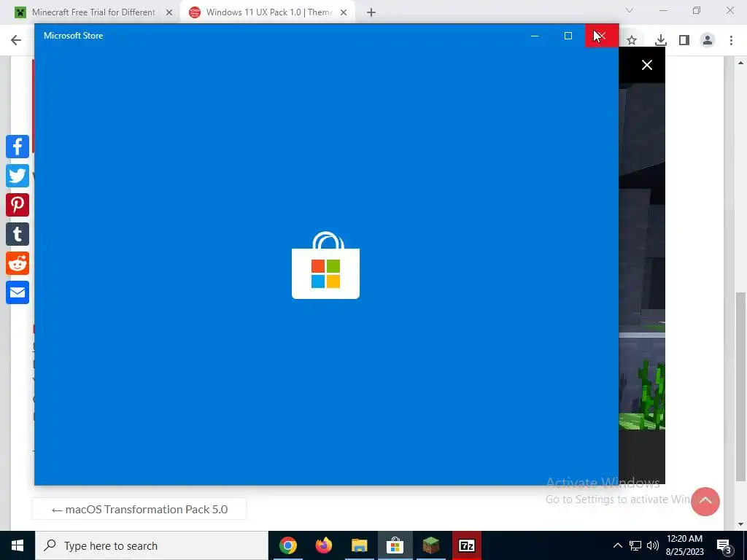Go back in Chrome
The height and width of the screenshot is (560, 747).
coord(16,40)
